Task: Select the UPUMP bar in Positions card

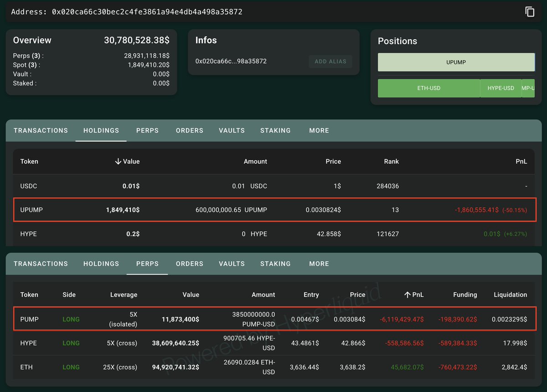Action: click(456, 62)
